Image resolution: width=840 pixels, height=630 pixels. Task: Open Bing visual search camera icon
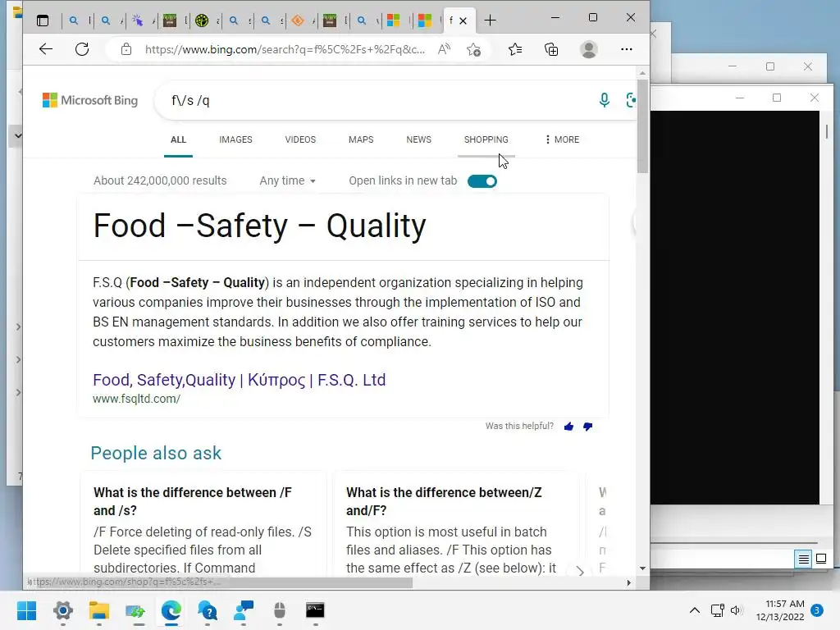pyautogui.click(x=631, y=100)
